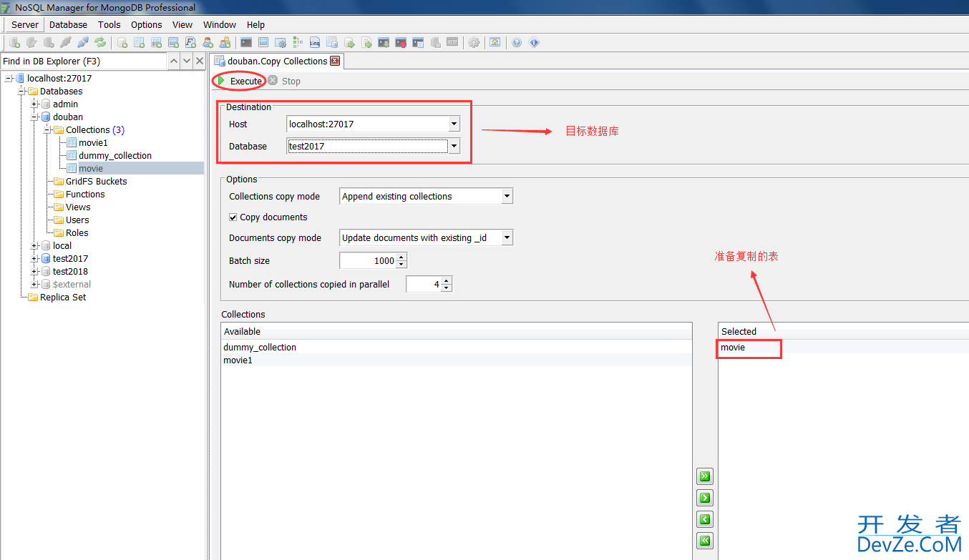The image size is (969, 560).
Task: Open the LINQ query tool icon
Action: pos(315,43)
